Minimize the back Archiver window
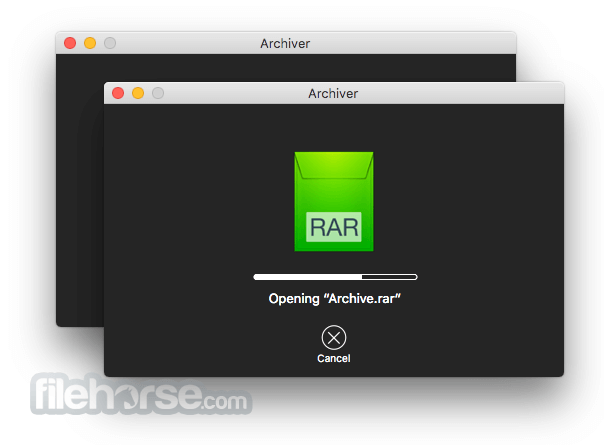This screenshot has height=445, width=604. click(x=90, y=43)
